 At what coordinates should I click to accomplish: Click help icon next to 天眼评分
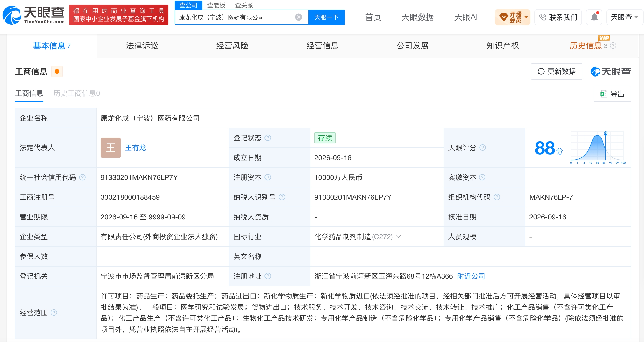point(483,148)
